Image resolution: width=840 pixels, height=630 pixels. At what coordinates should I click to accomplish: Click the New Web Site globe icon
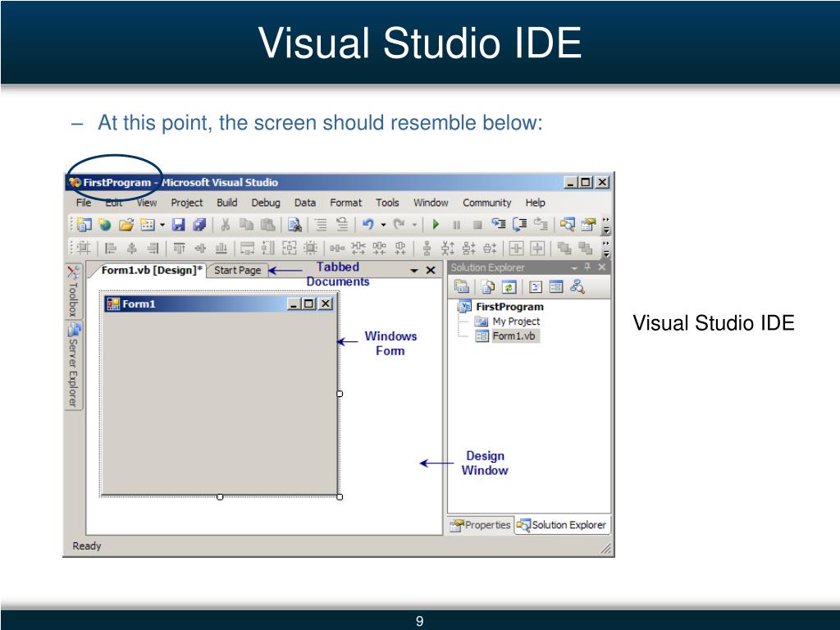click(105, 225)
